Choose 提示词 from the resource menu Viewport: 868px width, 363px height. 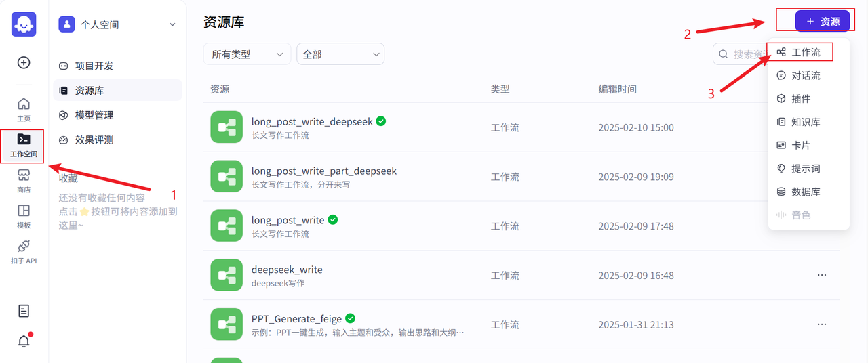coord(808,168)
